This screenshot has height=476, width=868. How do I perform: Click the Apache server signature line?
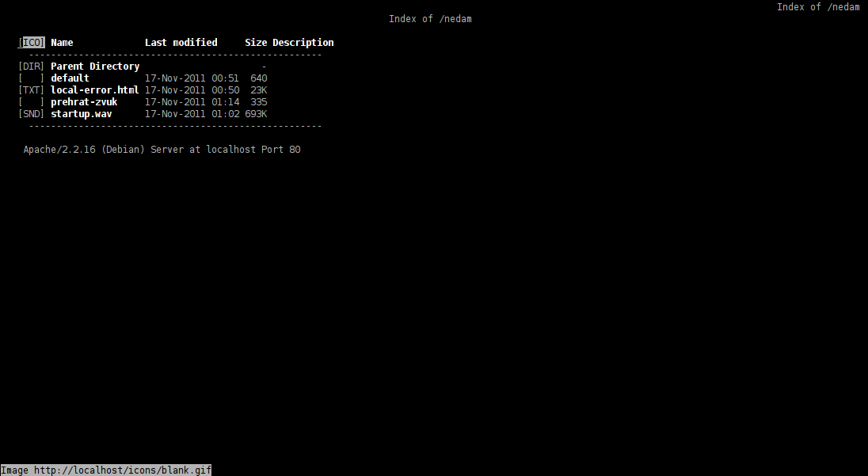(162, 150)
